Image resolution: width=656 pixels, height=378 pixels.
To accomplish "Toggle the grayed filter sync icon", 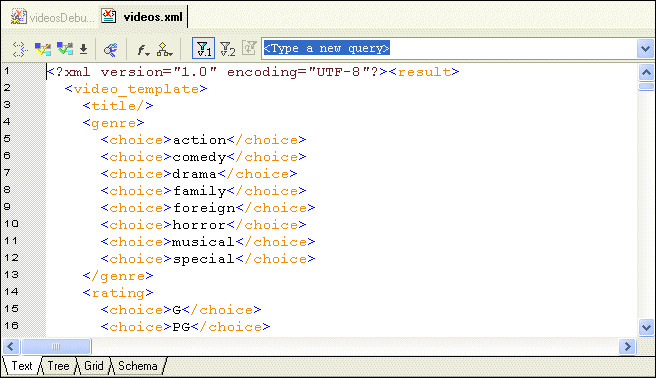I will point(249,48).
